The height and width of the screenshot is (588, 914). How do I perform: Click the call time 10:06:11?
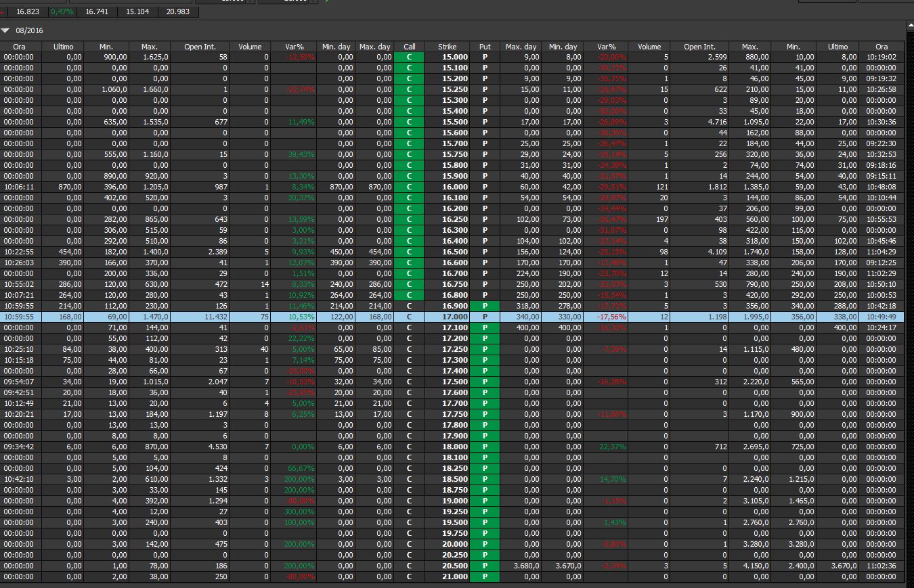tap(18, 187)
